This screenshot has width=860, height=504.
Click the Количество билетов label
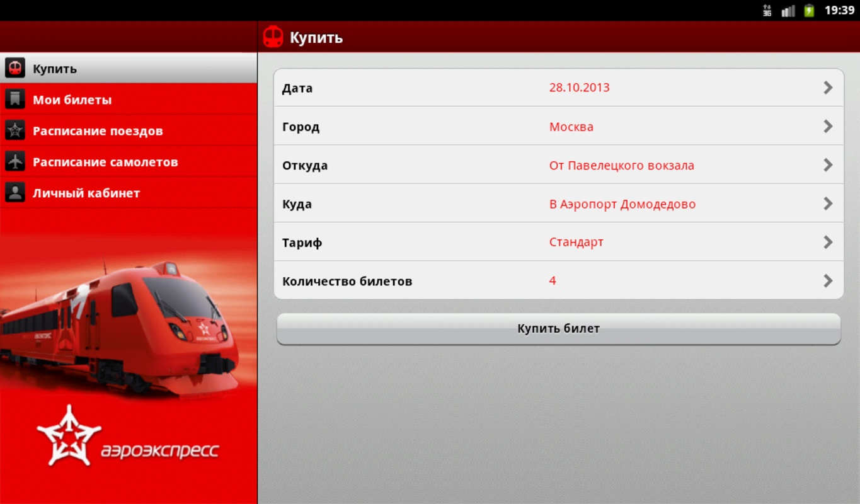coord(347,281)
